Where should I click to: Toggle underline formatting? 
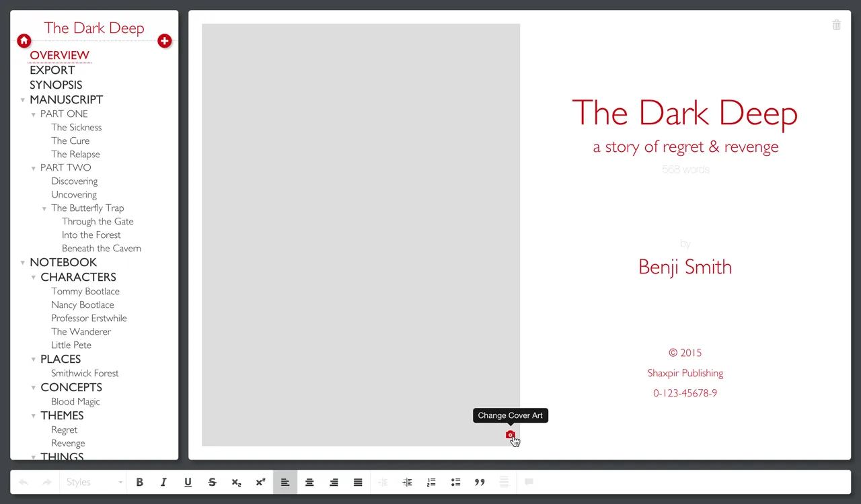[188, 482]
